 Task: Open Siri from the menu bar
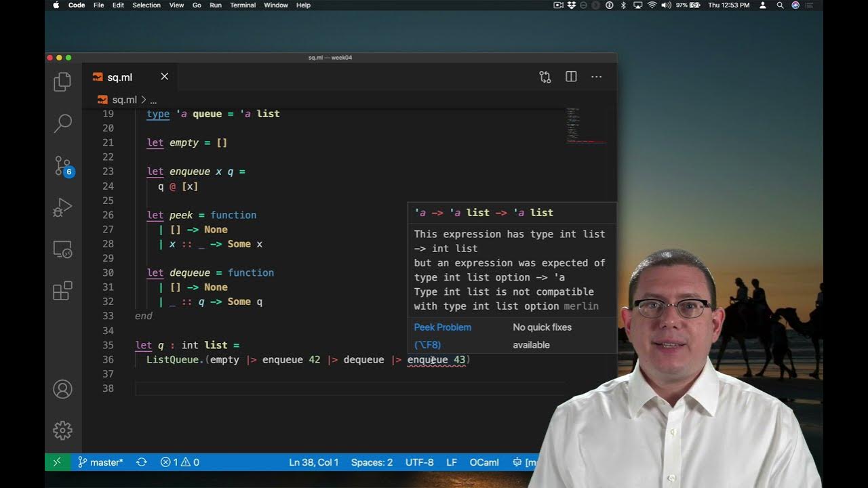[x=795, y=5]
